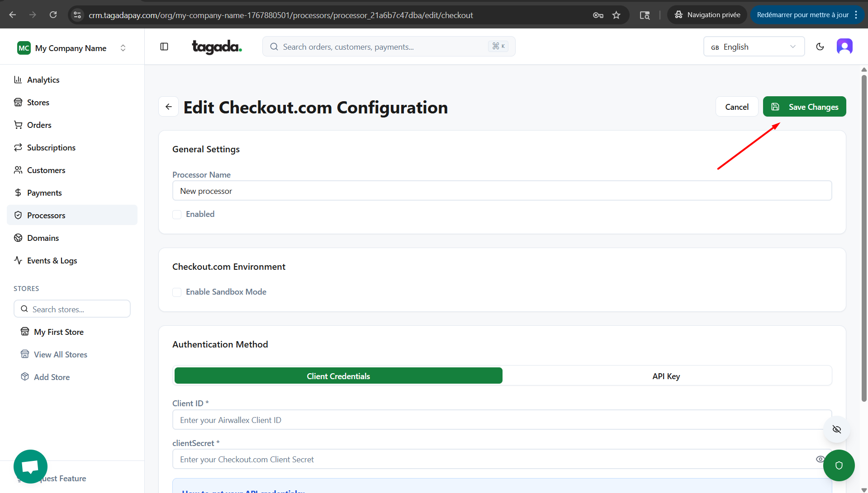
Task: Open the chat support bubble
Action: [30, 466]
